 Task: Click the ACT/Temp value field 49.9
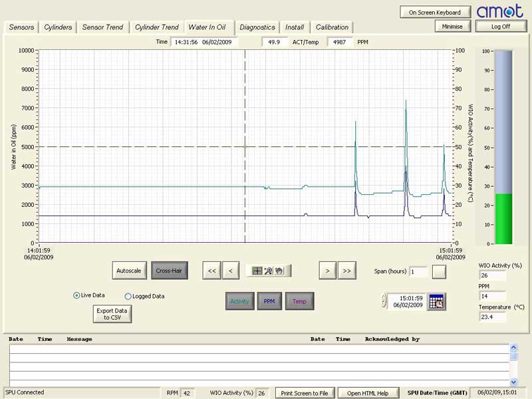[x=274, y=42]
